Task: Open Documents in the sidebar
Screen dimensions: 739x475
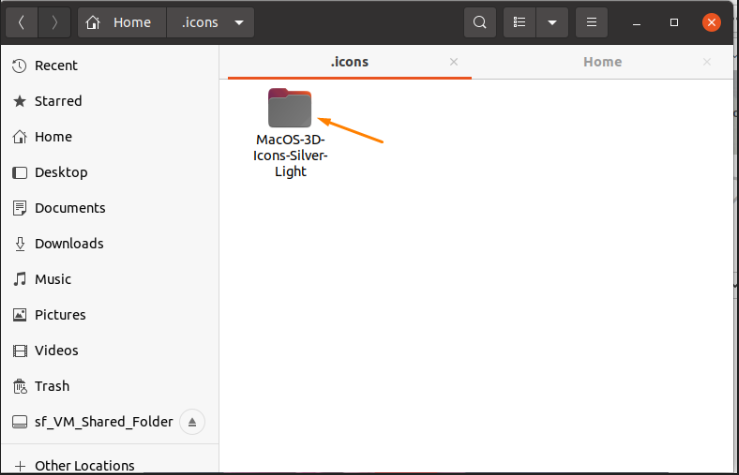Action: [110, 208]
